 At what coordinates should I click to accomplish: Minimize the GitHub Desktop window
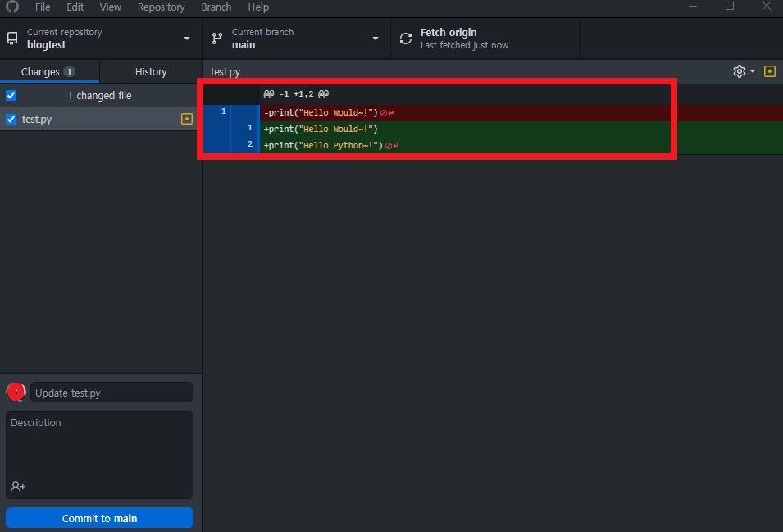[x=693, y=7]
